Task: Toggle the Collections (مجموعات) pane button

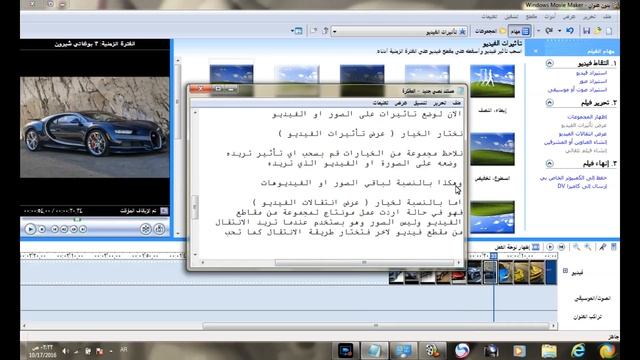Action: [x=490, y=31]
